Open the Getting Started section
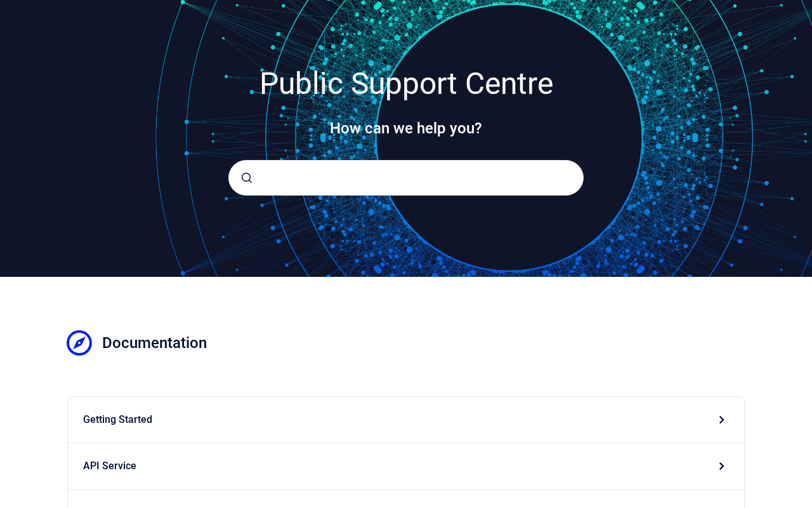 (406, 420)
